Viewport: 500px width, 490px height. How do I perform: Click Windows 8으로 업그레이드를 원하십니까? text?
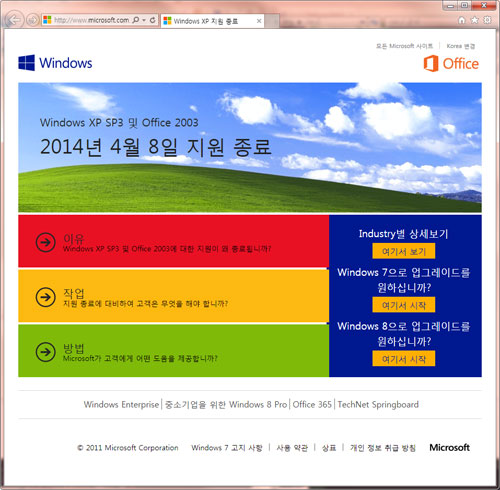click(404, 333)
